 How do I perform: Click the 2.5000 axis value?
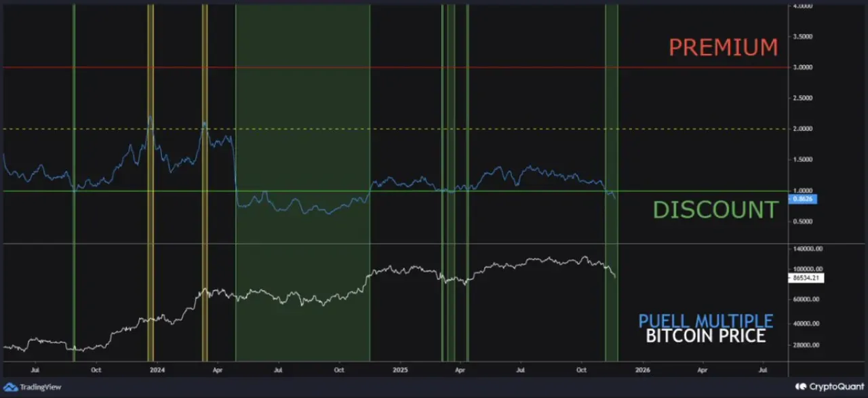click(802, 98)
